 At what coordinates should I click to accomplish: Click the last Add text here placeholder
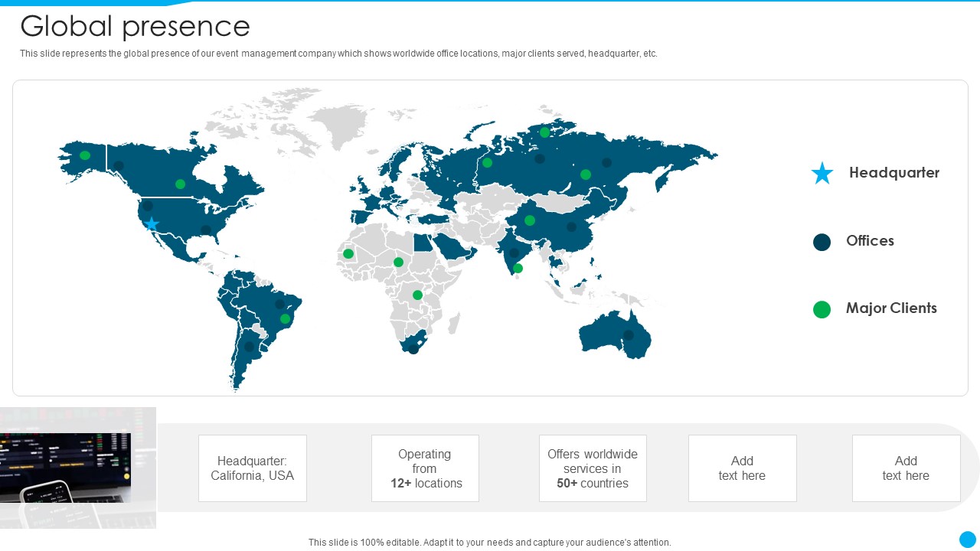pos(906,468)
